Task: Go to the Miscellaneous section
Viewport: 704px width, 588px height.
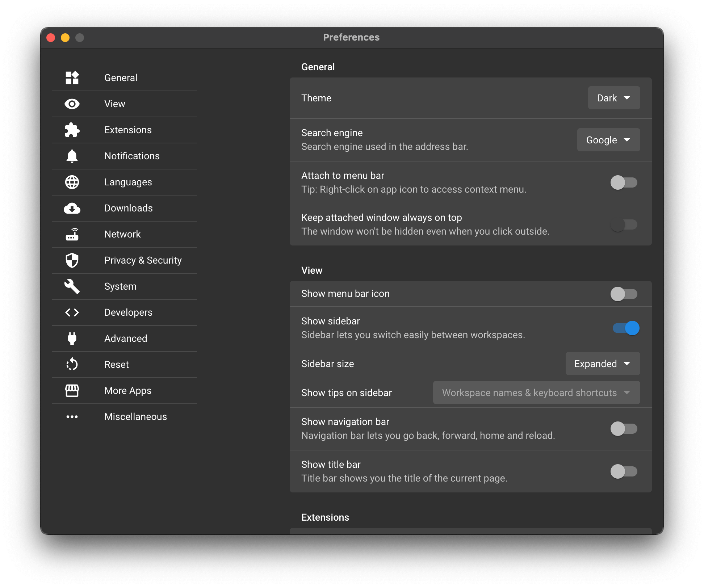Action: (x=135, y=417)
